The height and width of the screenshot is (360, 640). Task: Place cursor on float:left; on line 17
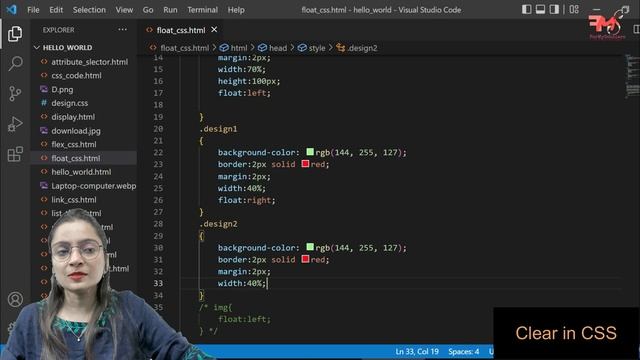click(x=244, y=93)
